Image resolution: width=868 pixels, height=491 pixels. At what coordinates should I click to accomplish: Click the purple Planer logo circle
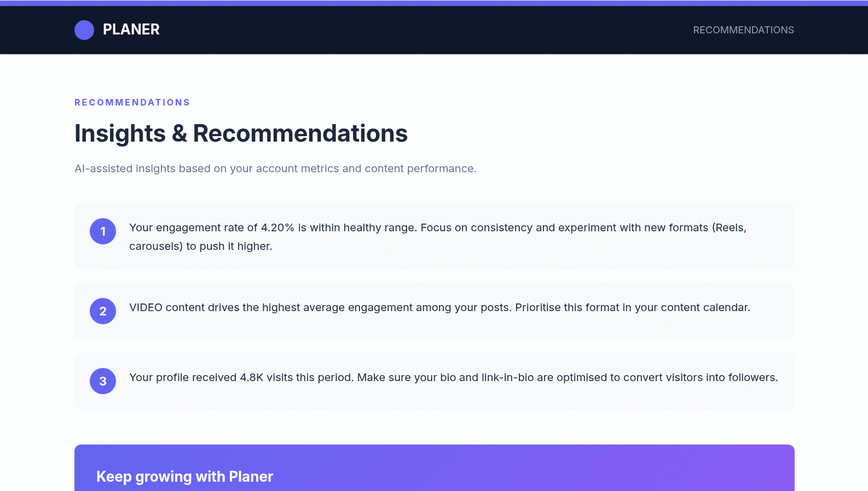(84, 30)
